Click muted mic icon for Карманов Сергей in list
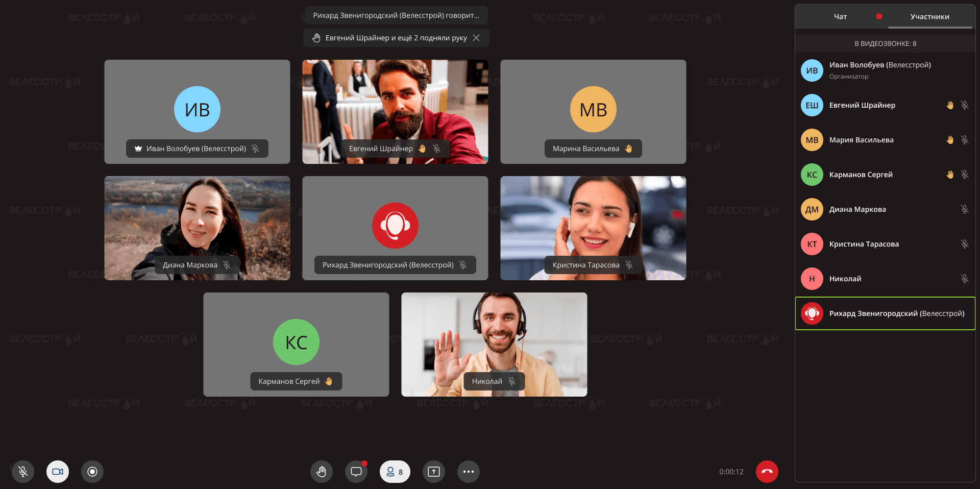This screenshot has width=980, height=489. pos(965,175)
